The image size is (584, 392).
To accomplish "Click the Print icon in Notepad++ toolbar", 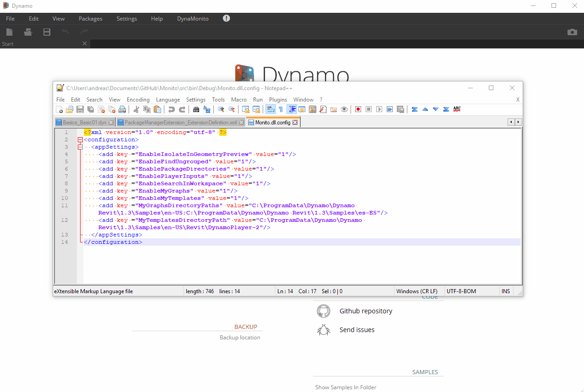I will pos(122,109).
